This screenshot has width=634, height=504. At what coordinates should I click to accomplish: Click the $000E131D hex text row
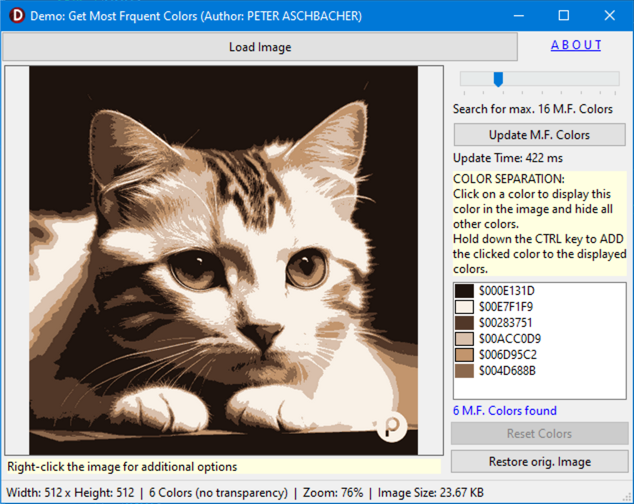tap(507, 291)
